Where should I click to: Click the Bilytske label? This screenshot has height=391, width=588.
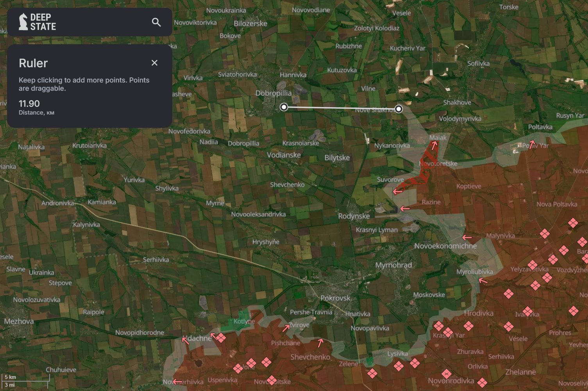[337, 158]
